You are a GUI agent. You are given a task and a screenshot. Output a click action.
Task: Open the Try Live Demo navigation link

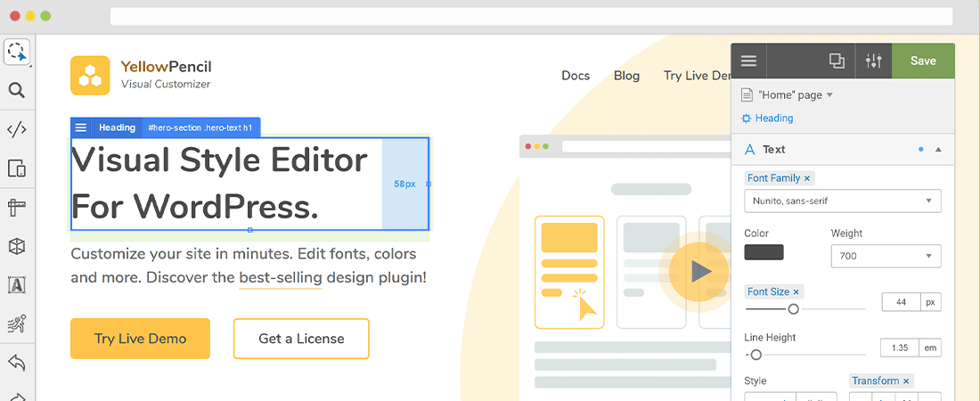click(697, 76)
